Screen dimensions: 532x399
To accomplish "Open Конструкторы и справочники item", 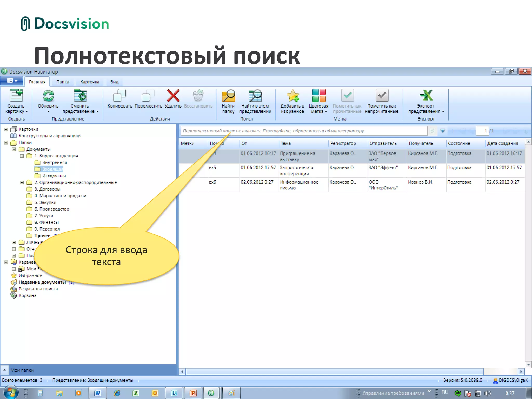I will pos(49,136).
